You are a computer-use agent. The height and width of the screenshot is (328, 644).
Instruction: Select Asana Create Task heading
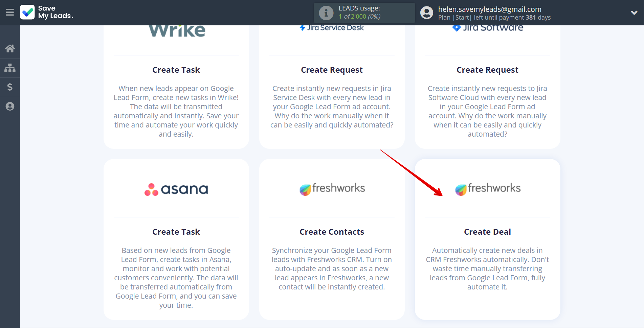tap(176, 232)
